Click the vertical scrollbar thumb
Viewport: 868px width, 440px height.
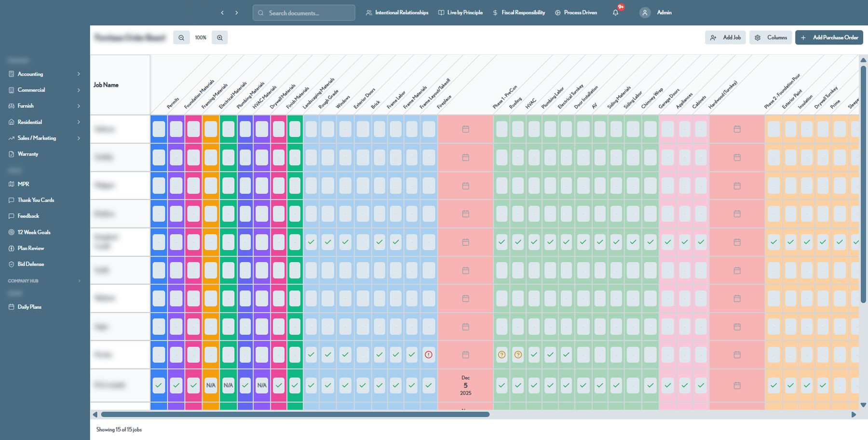863,184
